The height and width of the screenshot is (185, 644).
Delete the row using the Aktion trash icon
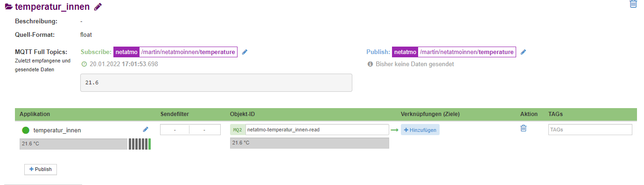point(524,128)
